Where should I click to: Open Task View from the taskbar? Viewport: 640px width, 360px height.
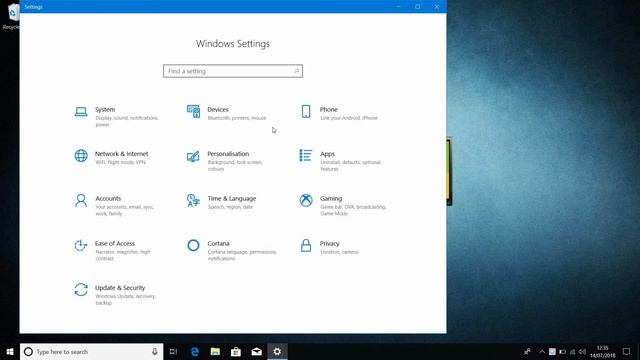(173, 351)
